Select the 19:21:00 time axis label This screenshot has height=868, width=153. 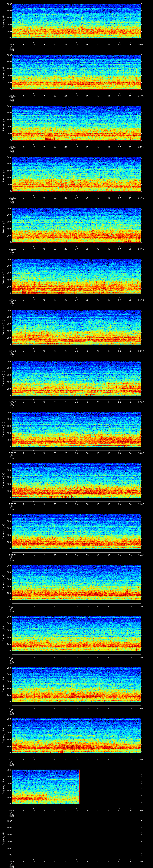[12, 147]
